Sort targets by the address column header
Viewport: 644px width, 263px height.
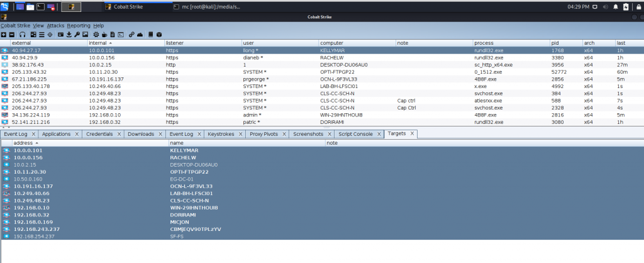(x=91, y=143)
